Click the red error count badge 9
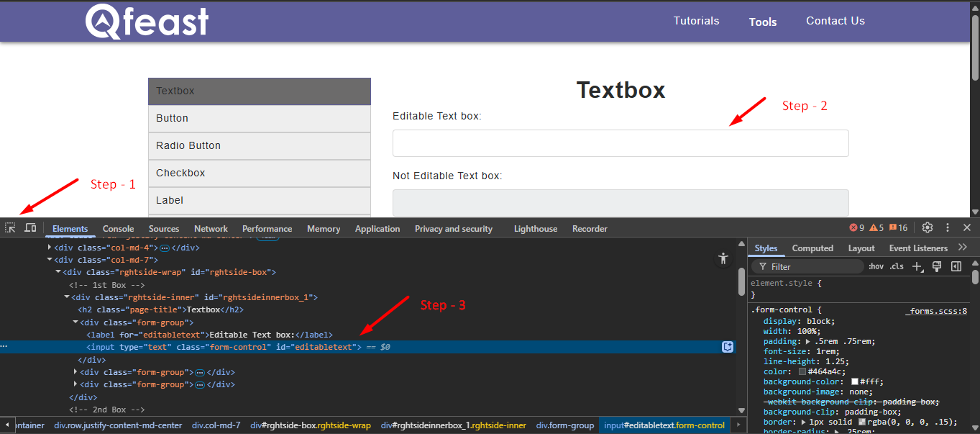980x434 pixels. click(x=857, y=228)
